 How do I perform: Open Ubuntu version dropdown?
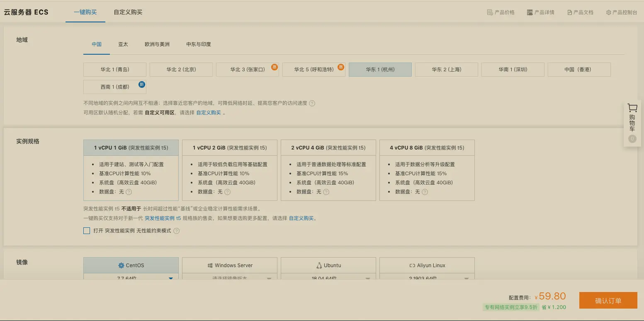pyautogui.click(x=328, y=276)
